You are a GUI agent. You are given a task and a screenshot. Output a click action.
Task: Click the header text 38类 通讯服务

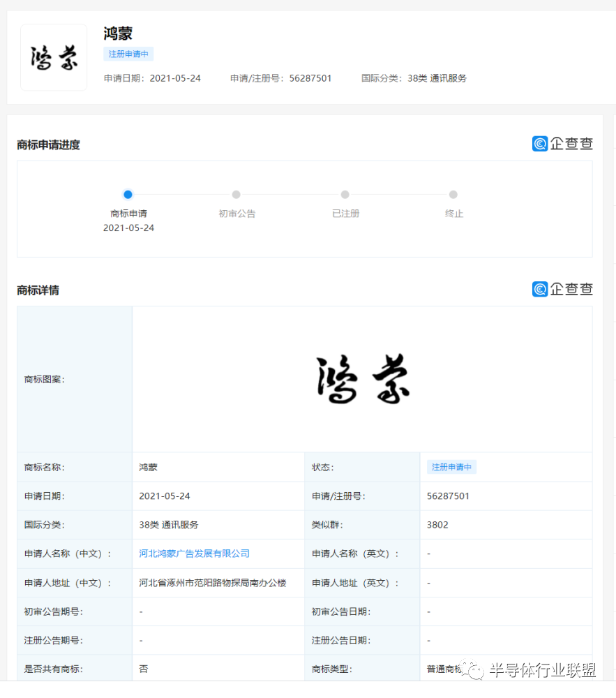437,78
